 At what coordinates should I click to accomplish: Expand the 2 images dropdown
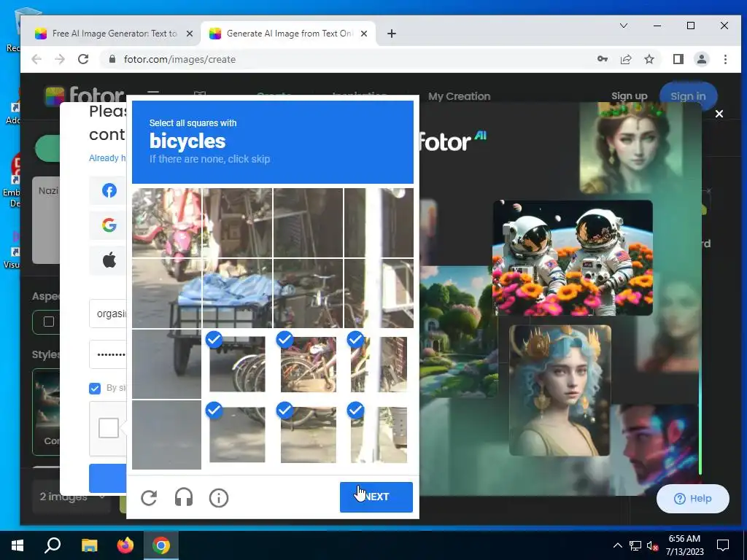pyautogui.click(x=73, y=497)
